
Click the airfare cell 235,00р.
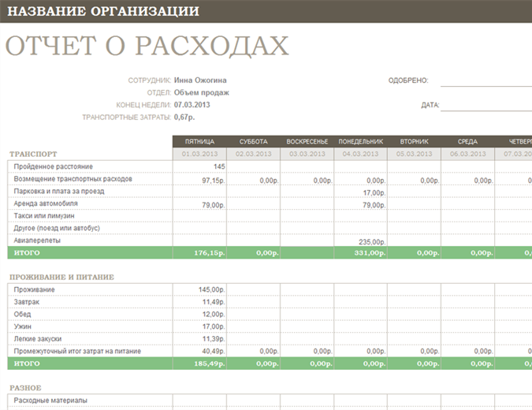coord(370,241)
